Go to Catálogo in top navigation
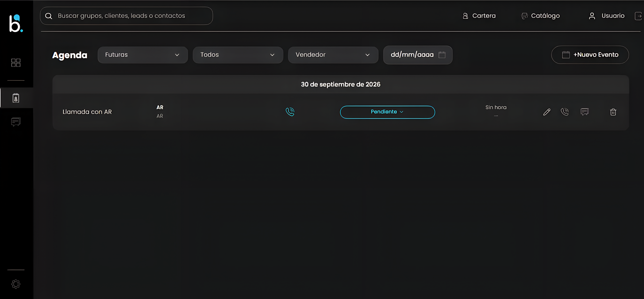644x299 pixels. [x=540, y=16]
